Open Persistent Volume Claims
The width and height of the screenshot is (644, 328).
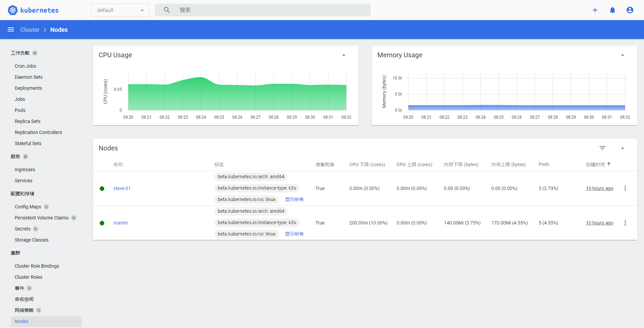click(x=42, y=218)
